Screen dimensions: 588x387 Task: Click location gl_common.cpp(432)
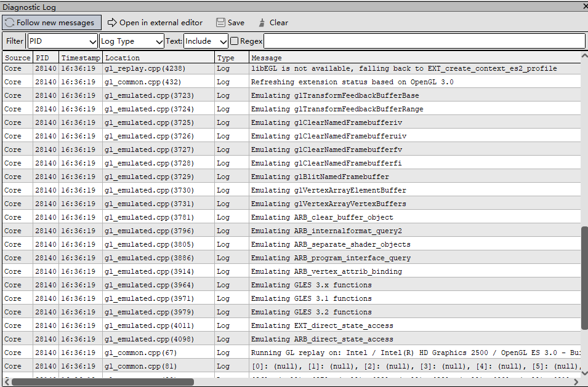pyautogui.click(x=143, y=82)
